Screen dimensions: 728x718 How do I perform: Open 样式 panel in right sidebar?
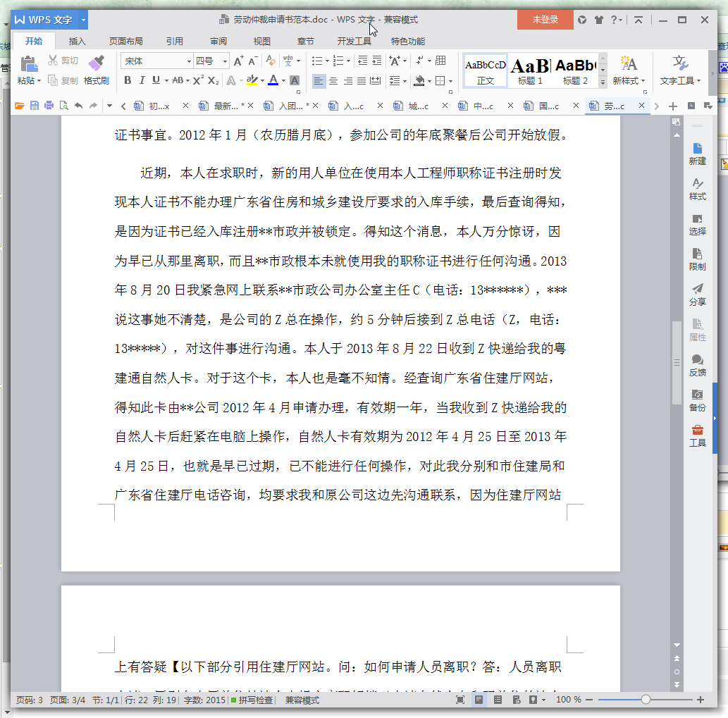coord(698,190)
